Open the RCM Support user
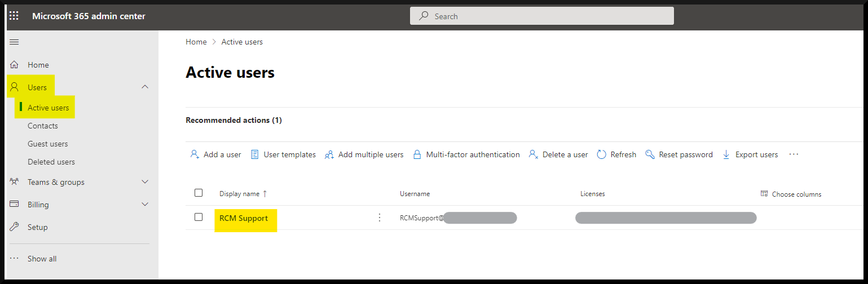This screenshot has width=868, height=284. (244, 218)
